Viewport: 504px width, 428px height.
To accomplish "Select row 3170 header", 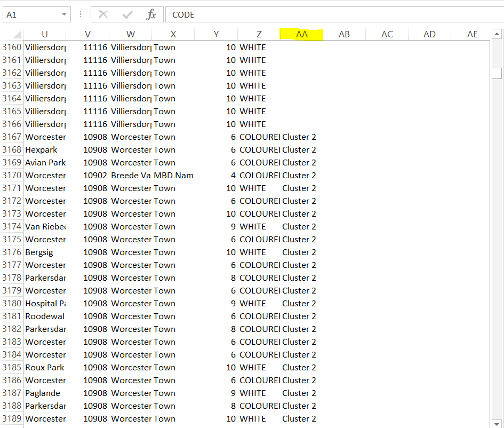I will (12, 176).
